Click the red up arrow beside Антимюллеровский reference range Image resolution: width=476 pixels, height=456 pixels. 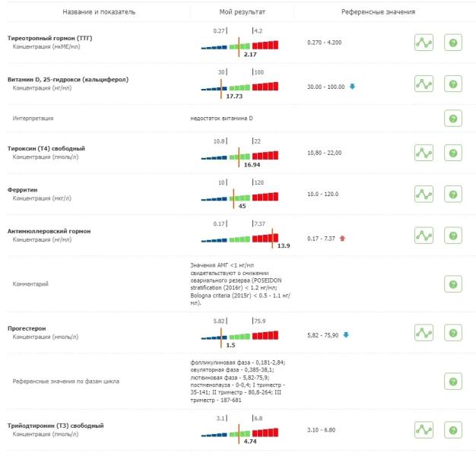342,238
